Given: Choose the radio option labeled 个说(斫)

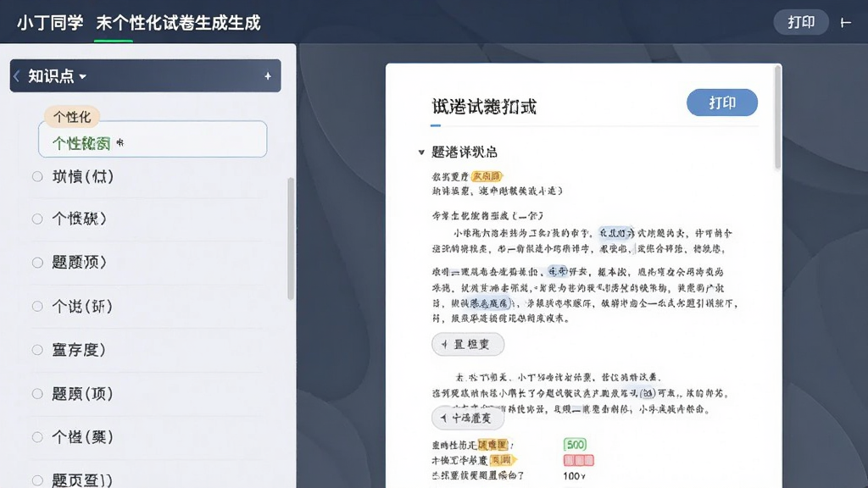Looking at the screenshot, I should [37, 307].
